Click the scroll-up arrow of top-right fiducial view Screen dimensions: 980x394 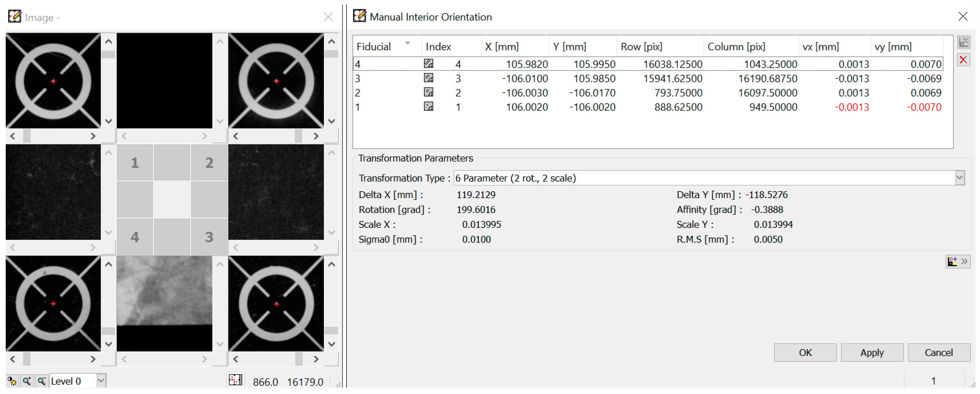pos(331,41)
